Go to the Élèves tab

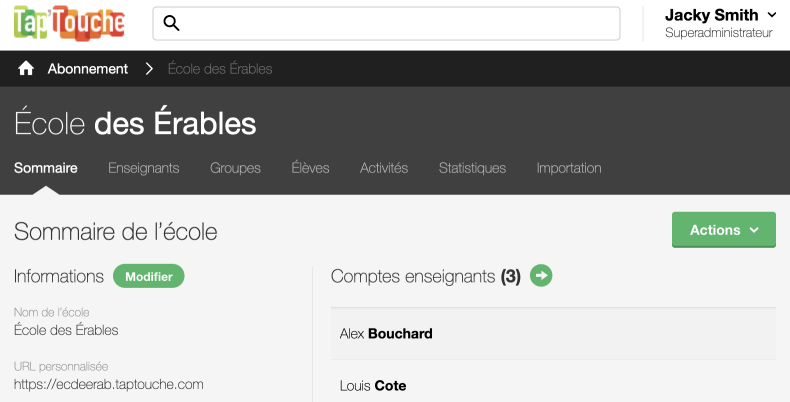(x=310, y=168)
